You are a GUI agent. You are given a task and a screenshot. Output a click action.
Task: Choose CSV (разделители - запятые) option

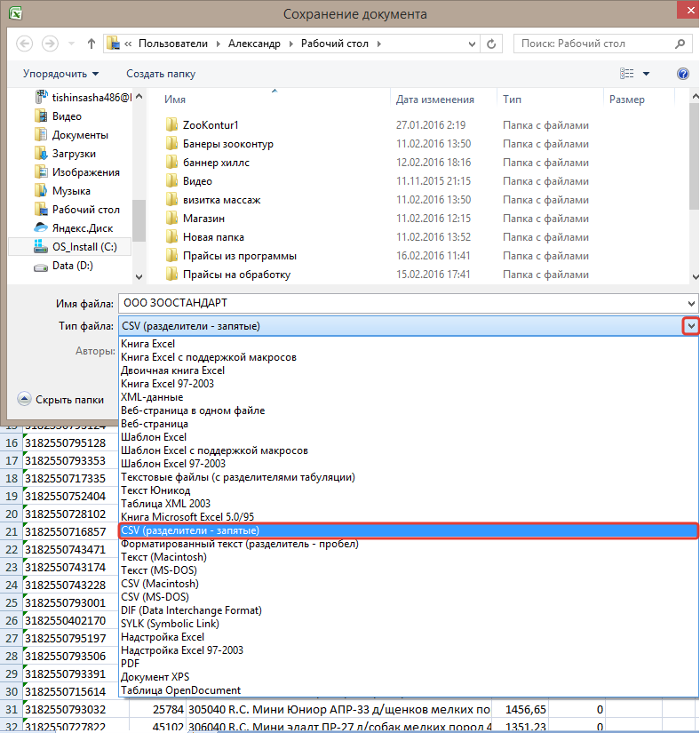coord(409,530)
